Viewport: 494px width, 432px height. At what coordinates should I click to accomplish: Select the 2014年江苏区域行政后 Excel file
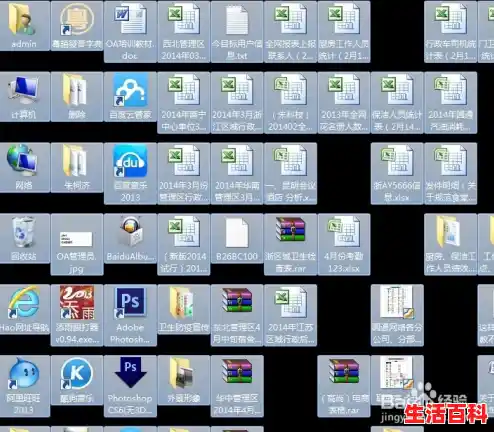click(290, 315)
